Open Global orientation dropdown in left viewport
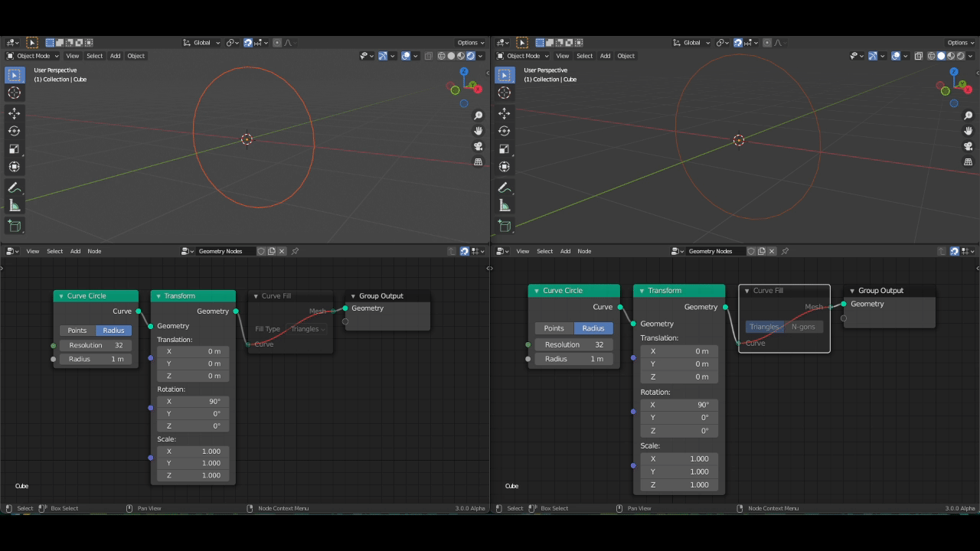The height and width of the screenshot is (551, 980). (x=201, y=43)
